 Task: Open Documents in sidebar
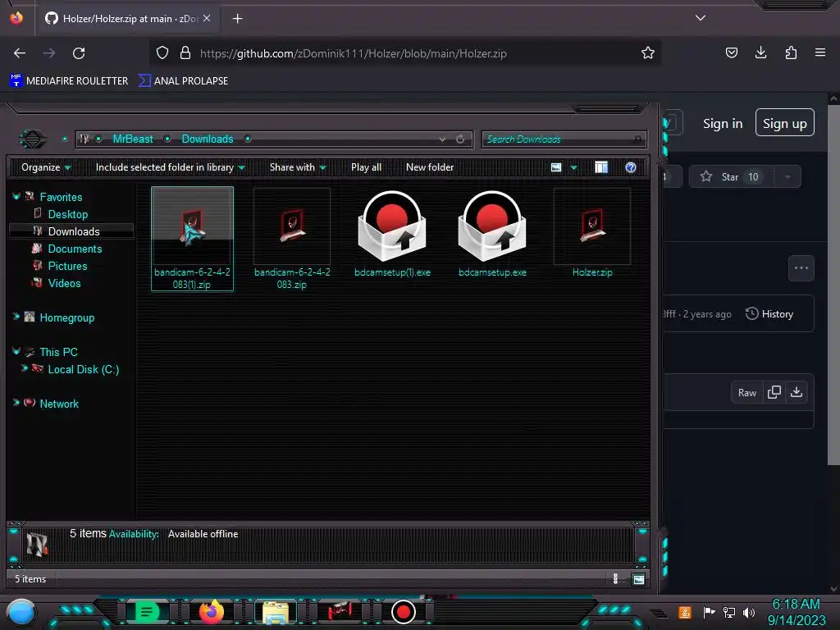75,249
